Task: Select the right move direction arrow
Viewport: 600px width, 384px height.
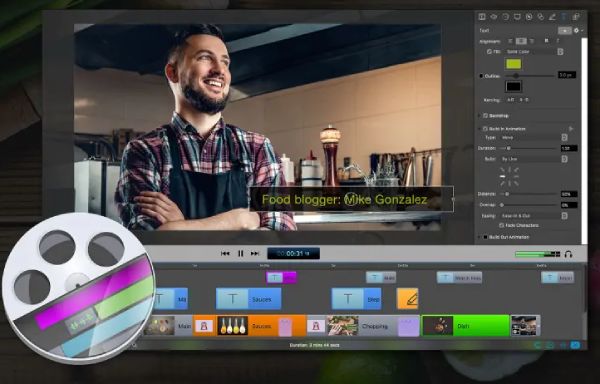Action: [x=517, y=176]
